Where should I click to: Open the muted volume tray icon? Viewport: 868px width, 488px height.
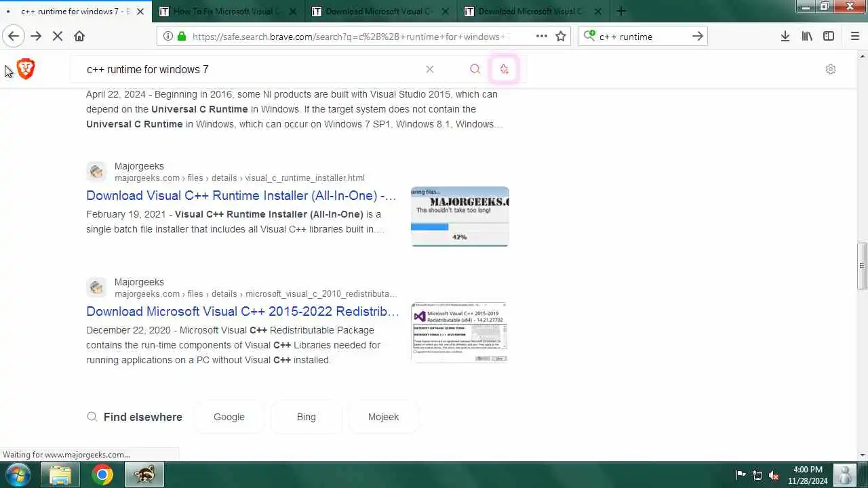774,475
